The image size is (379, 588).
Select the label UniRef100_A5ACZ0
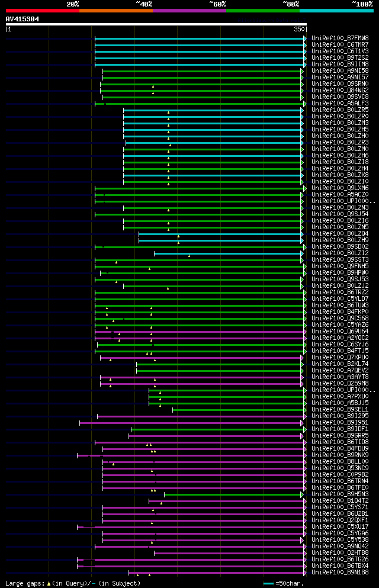(x=340, y=195)
